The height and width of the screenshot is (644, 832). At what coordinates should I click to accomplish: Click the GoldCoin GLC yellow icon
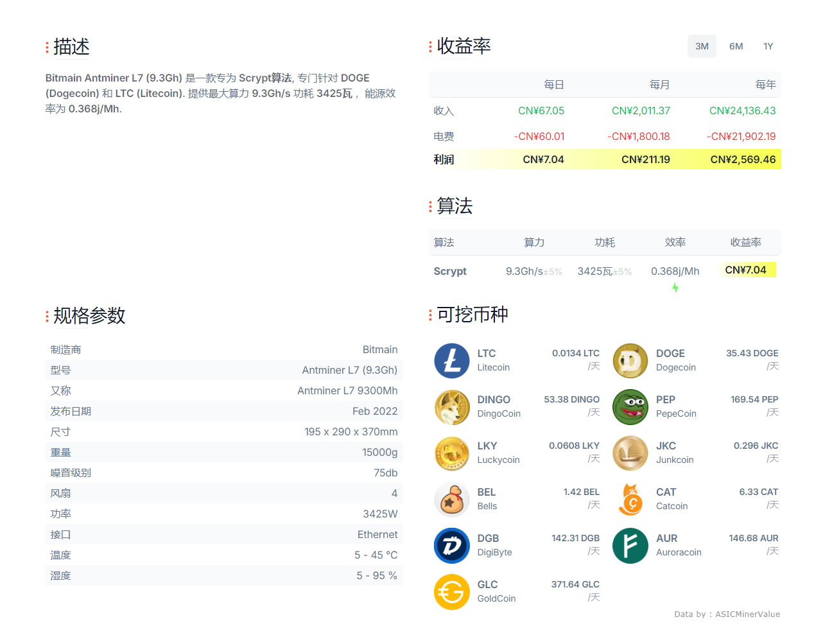(x=452, y=592)
